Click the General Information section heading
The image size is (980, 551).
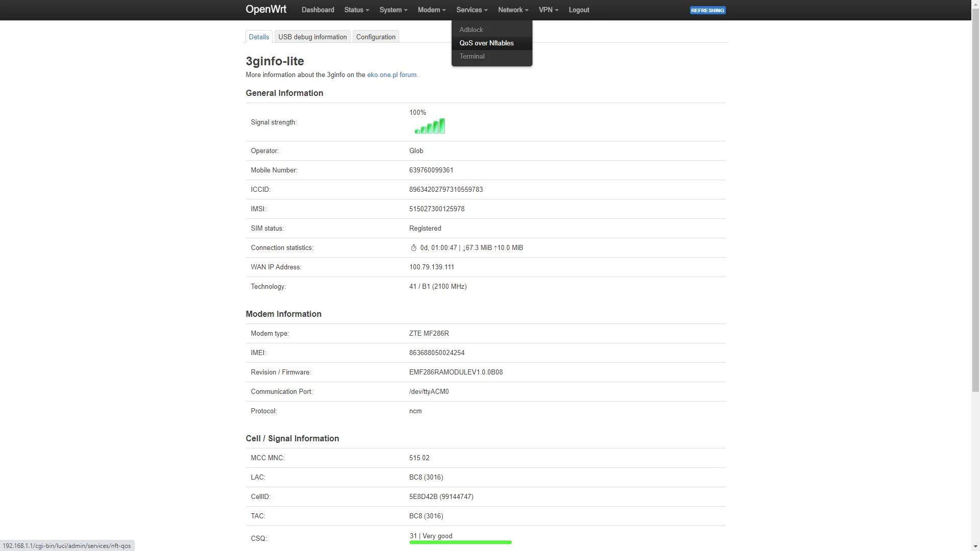point(284,93)
